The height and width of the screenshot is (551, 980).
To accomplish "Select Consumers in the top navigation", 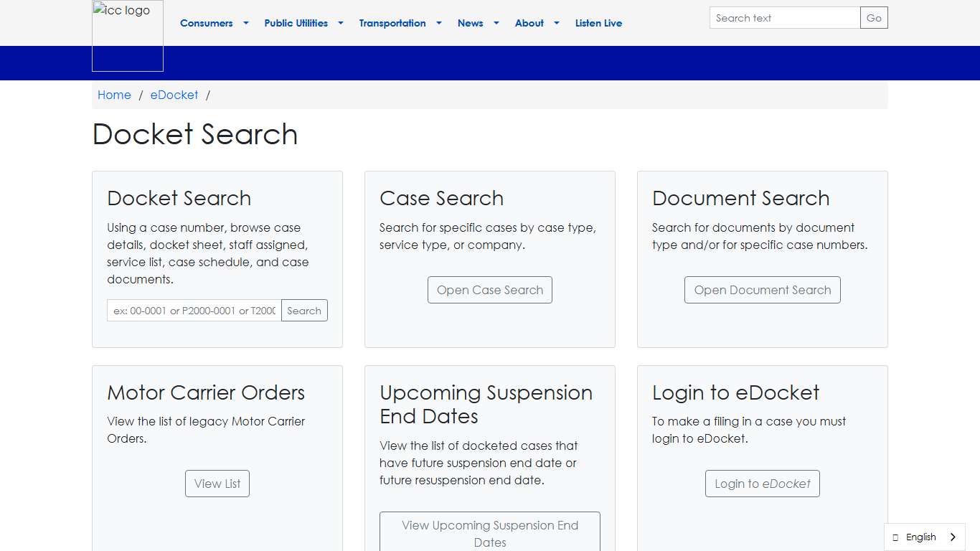I will point(206,23).
